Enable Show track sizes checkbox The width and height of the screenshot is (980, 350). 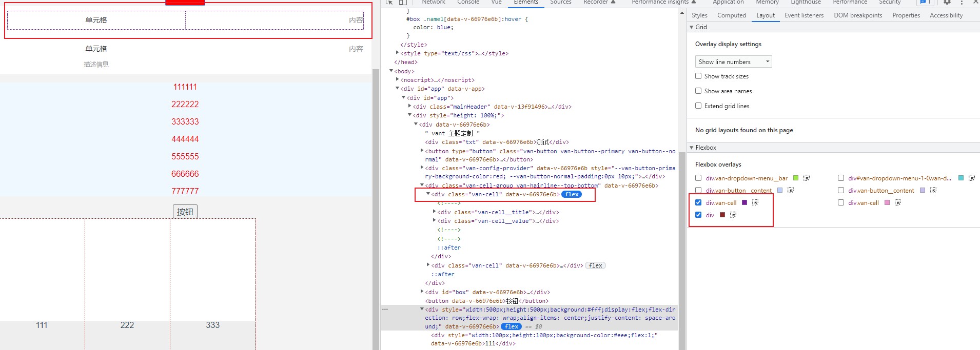pos(698,76)
